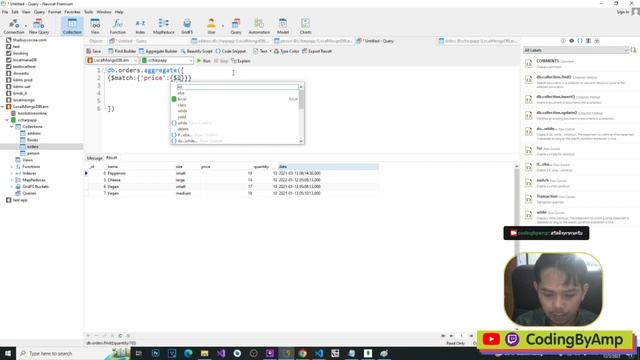Image resolution: width=640 pixels, height=360 pixels.
Task: Open the Tools menu
Action: pyautogui.click(x=89, y=12)
